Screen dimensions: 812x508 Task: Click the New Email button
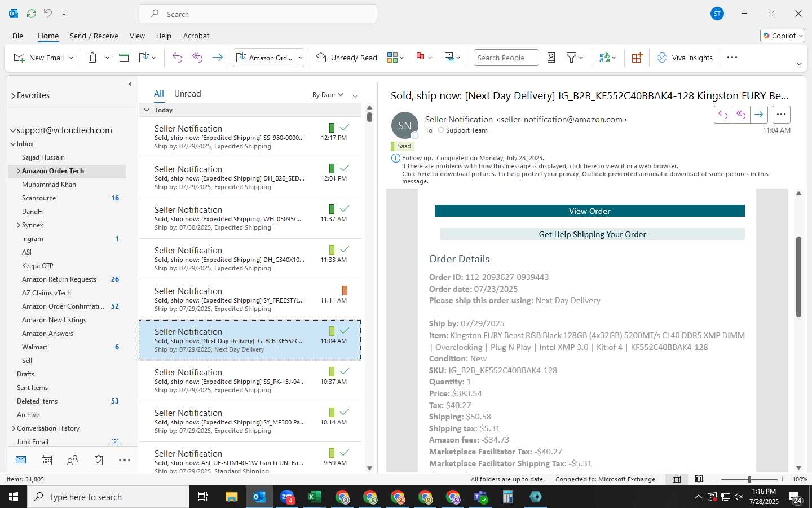click(x=38, y=58)
